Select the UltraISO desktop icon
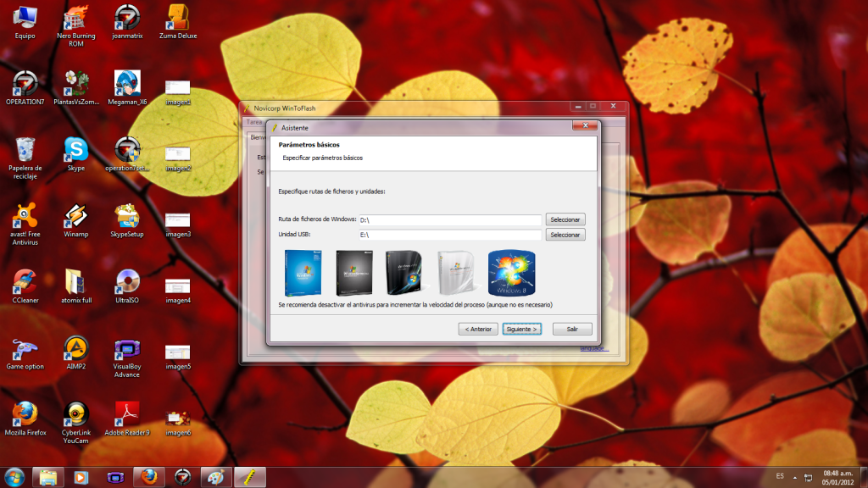Image resolution: width=868 pixels, height=488 pixels. pos(127,286)
